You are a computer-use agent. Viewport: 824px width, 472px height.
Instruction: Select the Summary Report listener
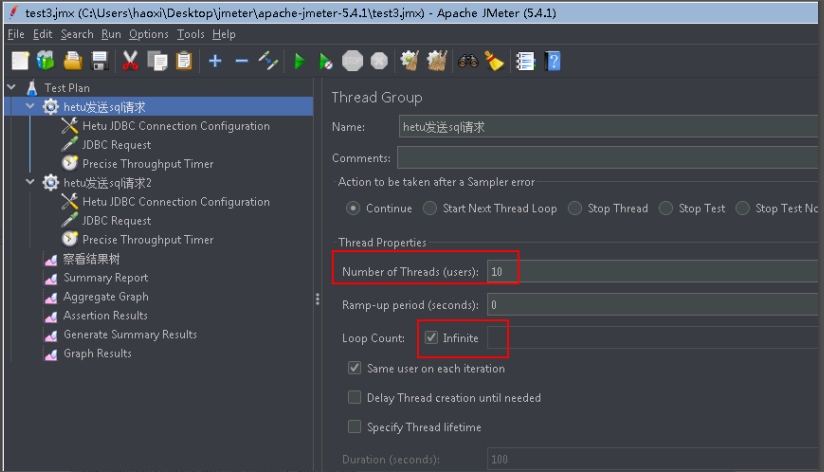[x=105, y=278]
